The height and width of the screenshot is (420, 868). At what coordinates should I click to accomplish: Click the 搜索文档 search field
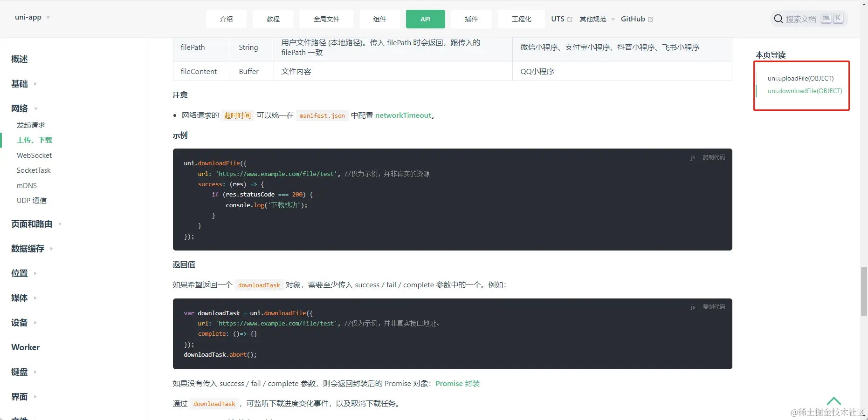coord(808,19)
